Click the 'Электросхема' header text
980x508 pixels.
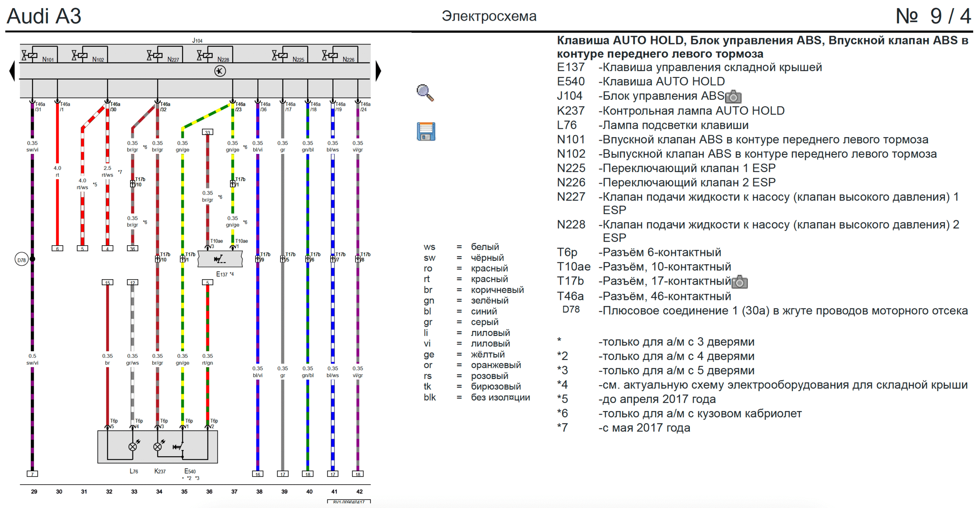click(x=489, y=16)
